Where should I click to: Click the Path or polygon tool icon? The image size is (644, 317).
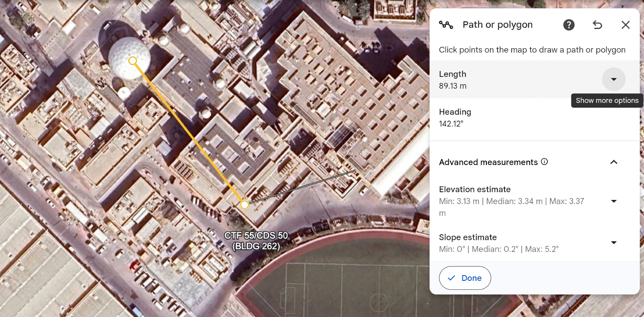446,25
